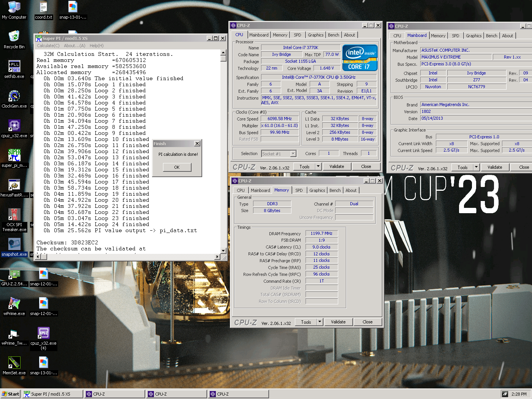
Task: Open snap-13-01 image next to MemSet.exe
Action: 43,366
